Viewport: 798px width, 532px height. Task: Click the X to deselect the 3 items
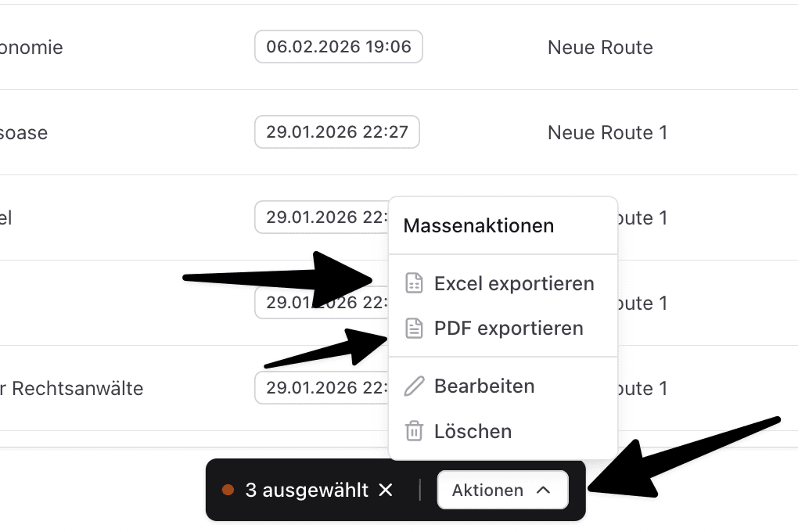pyautogui.click(x=386, y=490)
